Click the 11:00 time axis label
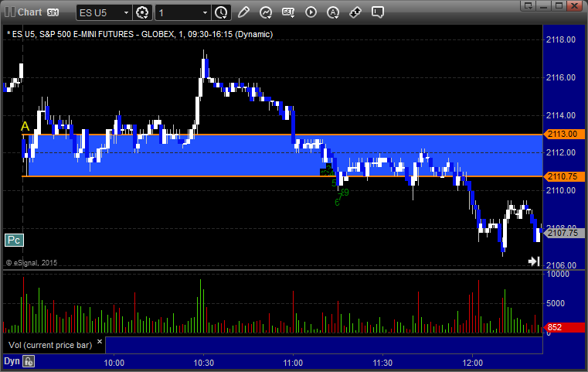The height and width of the screenshot is (372, 588). (x=293, y=363)
